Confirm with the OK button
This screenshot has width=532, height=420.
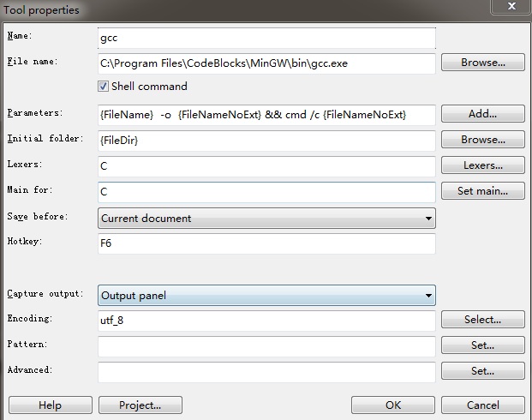point(392,405)
